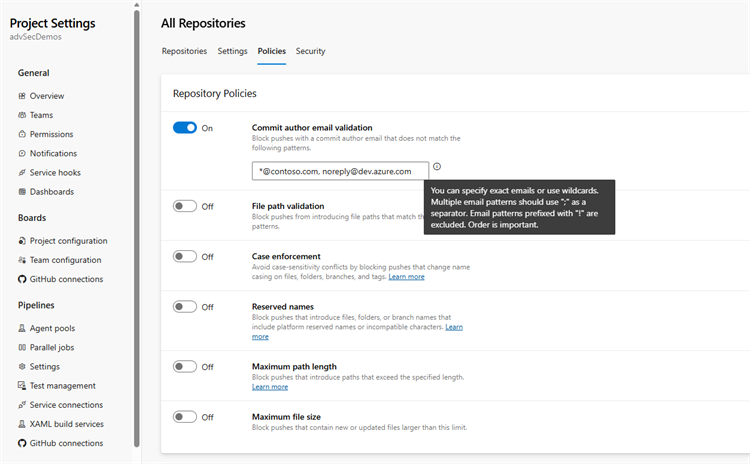Click the sidebar scroll up arrow
750x464 pixels.
click(x=137, y=5)
